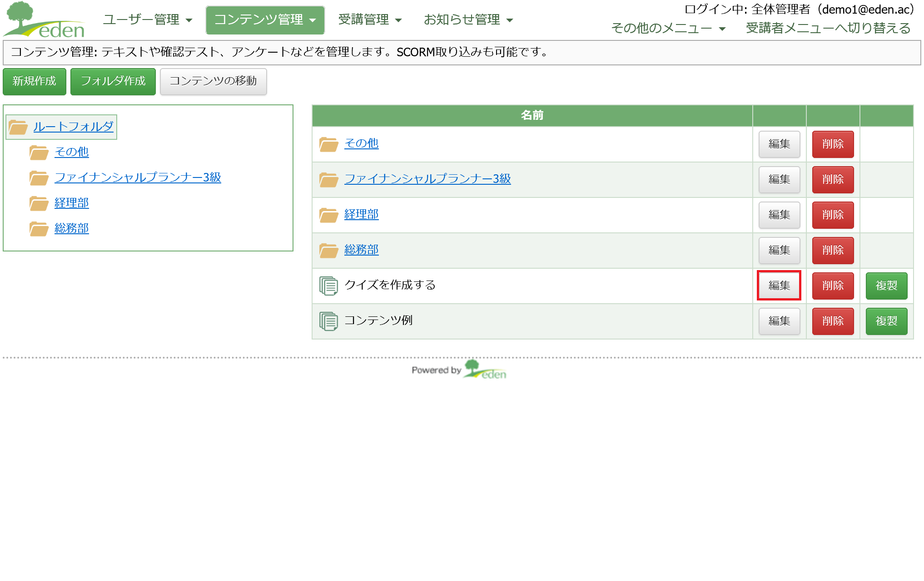The height and width of the screenshot is (581, 924).
Task: Click the ファイナンシャルプランナー3級 folder icon in table
Action: tap(328, 179)
